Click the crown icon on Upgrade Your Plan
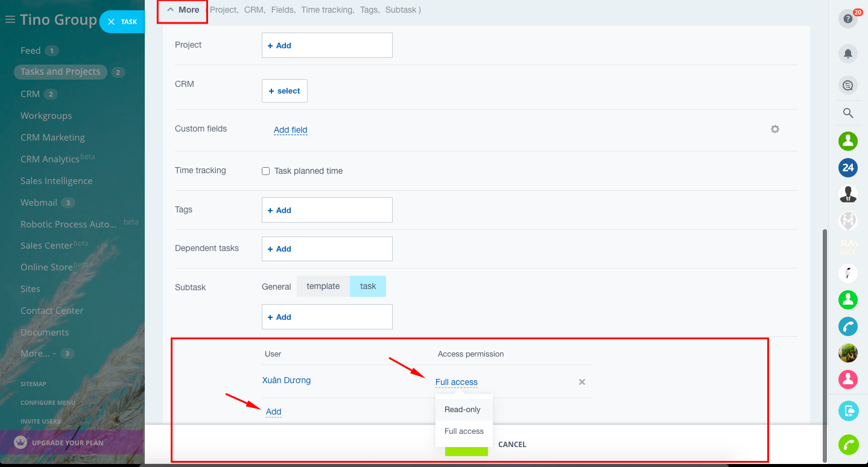 21,442
